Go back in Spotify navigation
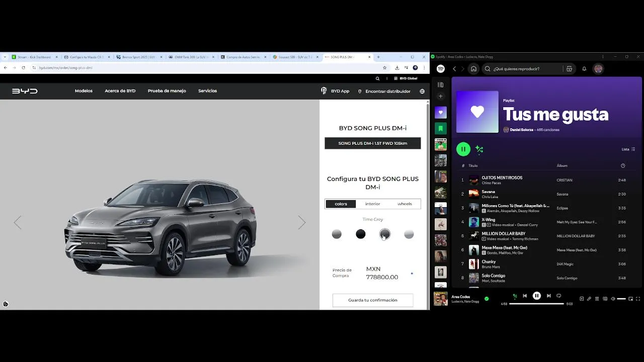Image resolution: width=644 pixels, height=362 pixels. pyautogui.click(x=454, y=69)
